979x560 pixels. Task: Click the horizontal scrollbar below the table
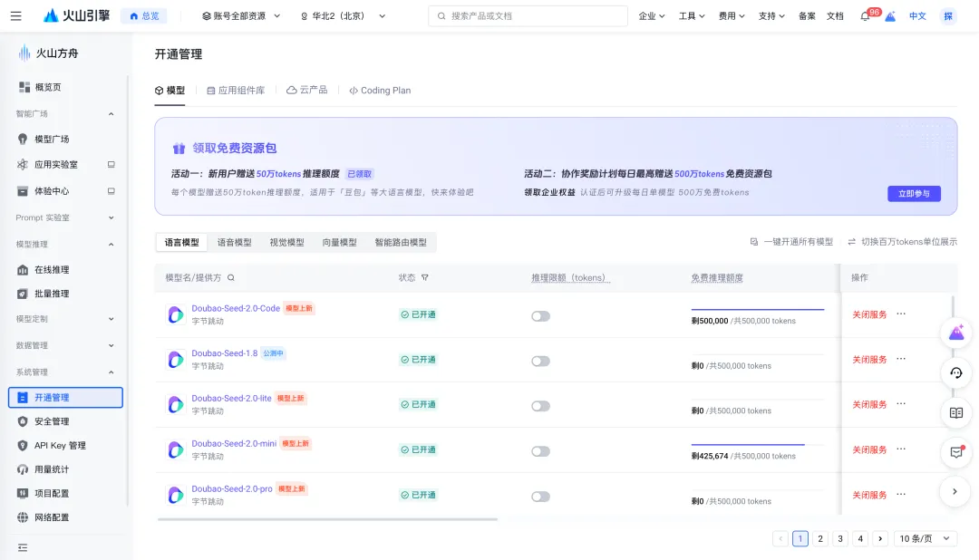pyautogui.click(x=328, y=519)
